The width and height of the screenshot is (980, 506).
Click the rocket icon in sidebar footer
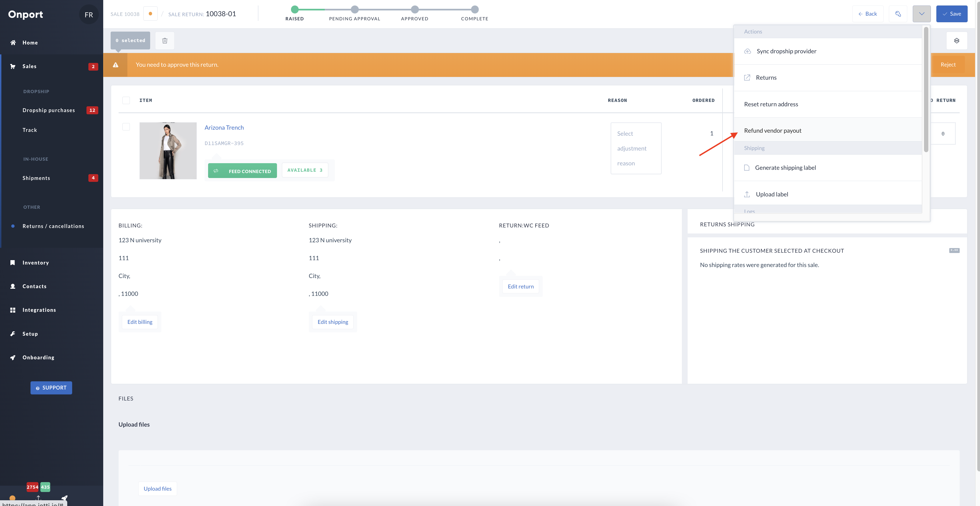65,498
